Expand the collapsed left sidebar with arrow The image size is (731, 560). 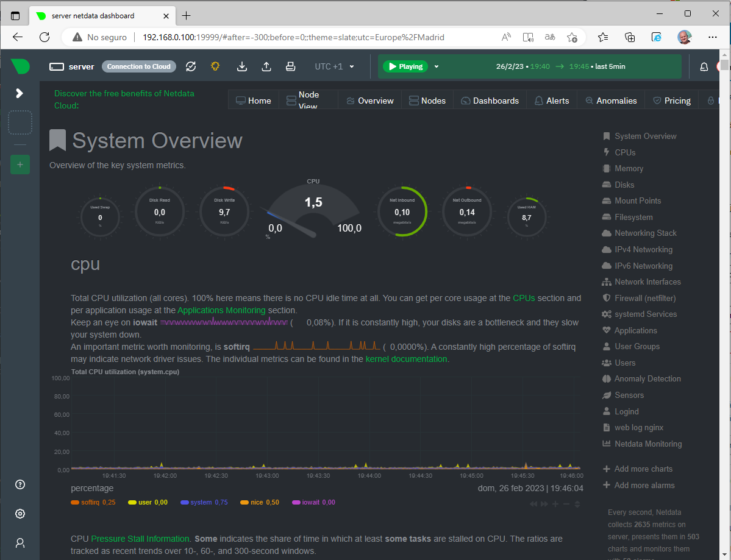pyautogui.click(x=20, y=94)
